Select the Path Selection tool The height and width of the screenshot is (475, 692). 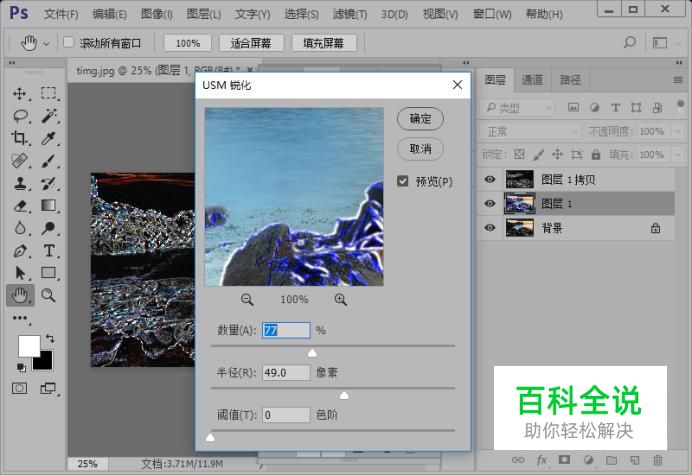click(x=19, y=273)
